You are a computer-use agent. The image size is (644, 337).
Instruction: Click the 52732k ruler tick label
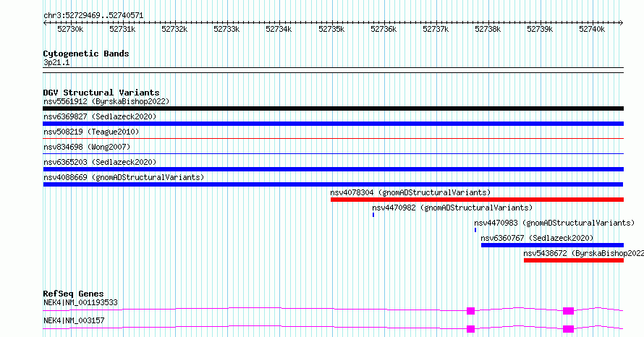tap(174, 29)
